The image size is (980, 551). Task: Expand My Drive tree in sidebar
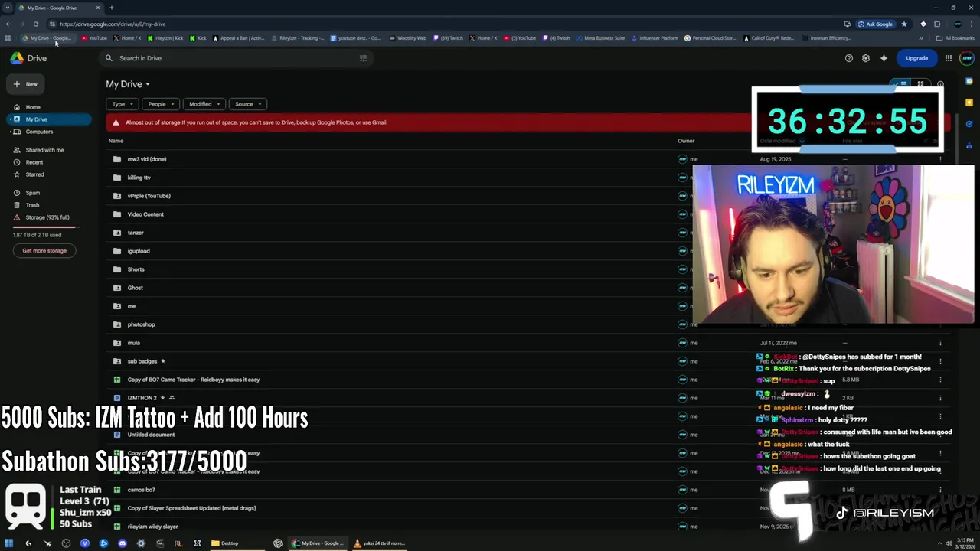10,119
